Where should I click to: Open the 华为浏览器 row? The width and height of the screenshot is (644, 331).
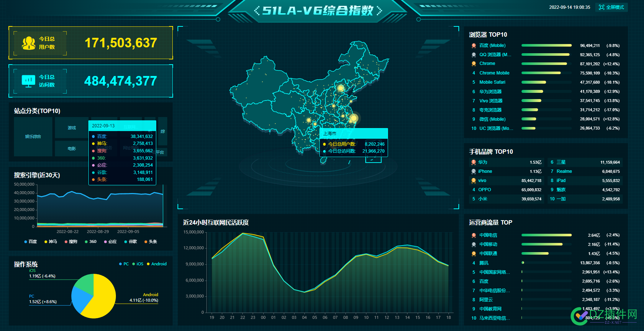(x=546, y=91)
